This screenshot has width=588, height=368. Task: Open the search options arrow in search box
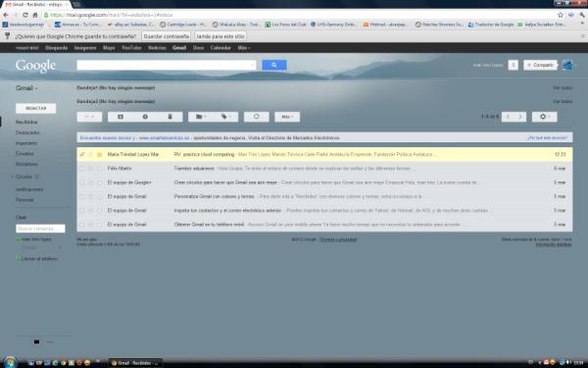click(252, 65)
